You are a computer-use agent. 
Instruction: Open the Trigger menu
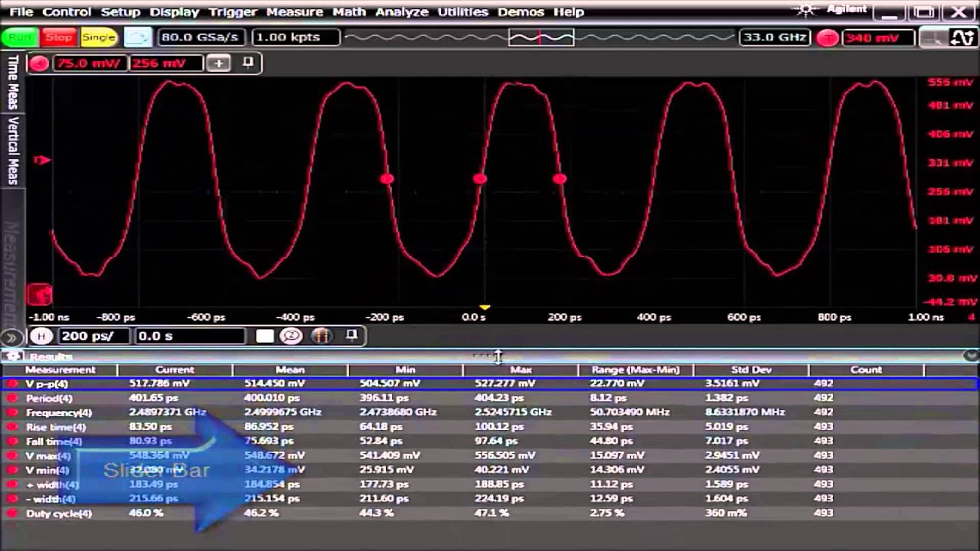click(233, 11)
